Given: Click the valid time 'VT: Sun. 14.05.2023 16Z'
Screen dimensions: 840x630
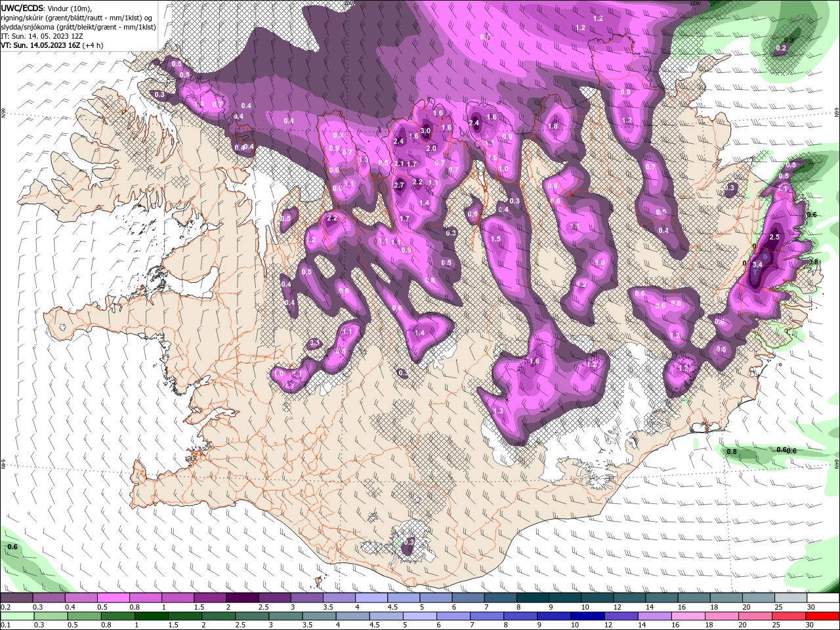Looking at the screenshot, I should tap(41, 45).
